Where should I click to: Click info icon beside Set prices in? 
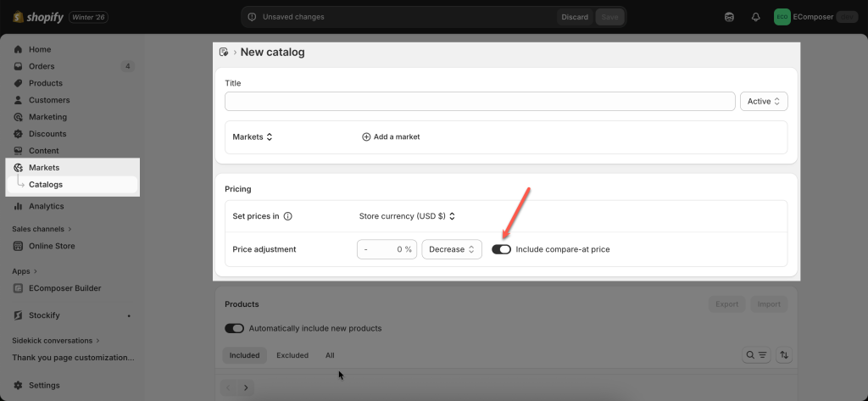pos(287,216)
